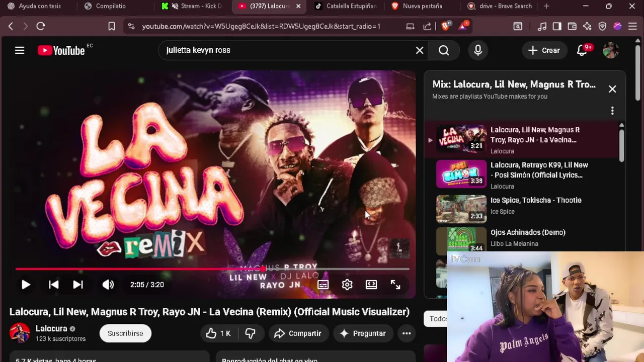Open the Brave playlist music-note icon
Viewport: 644px width, 362px height.
(542, 26)
